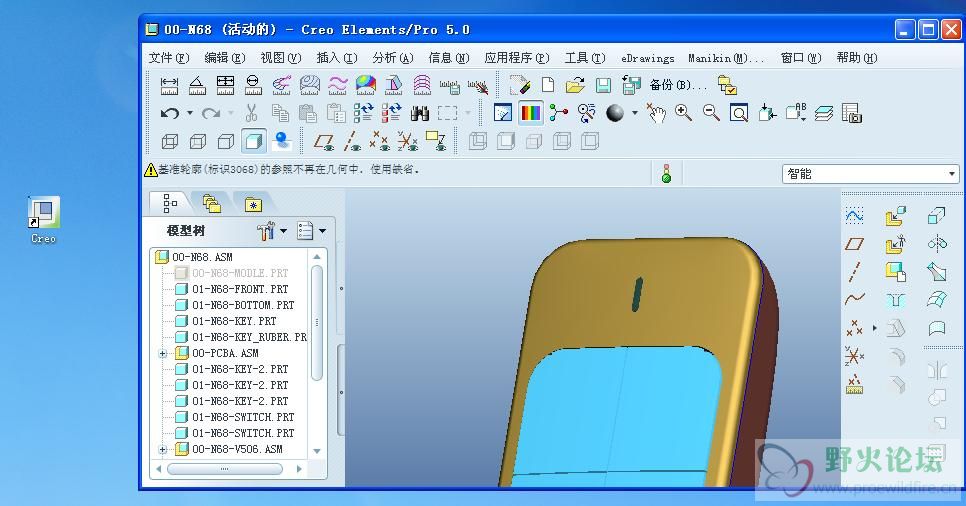Open the draft analysis tool with ruler

[394, 84]
